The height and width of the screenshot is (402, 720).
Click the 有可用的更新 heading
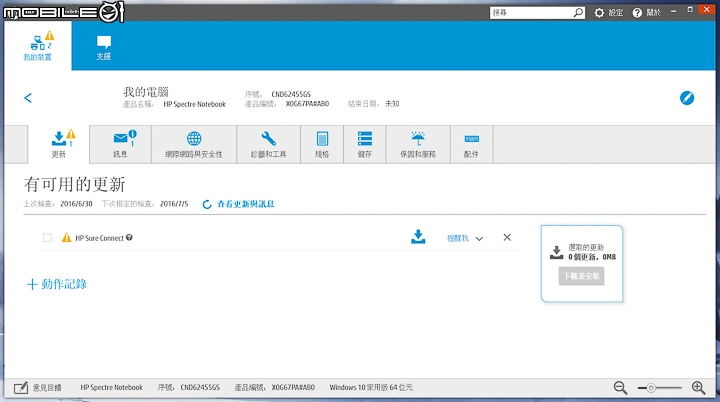(x=74, y=184)
